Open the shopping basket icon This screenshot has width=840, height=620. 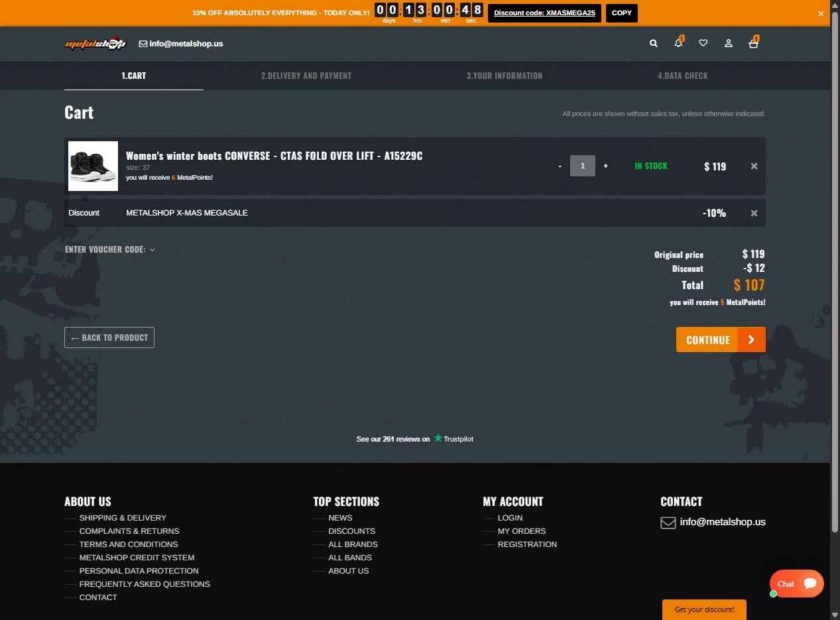[753, 43]
